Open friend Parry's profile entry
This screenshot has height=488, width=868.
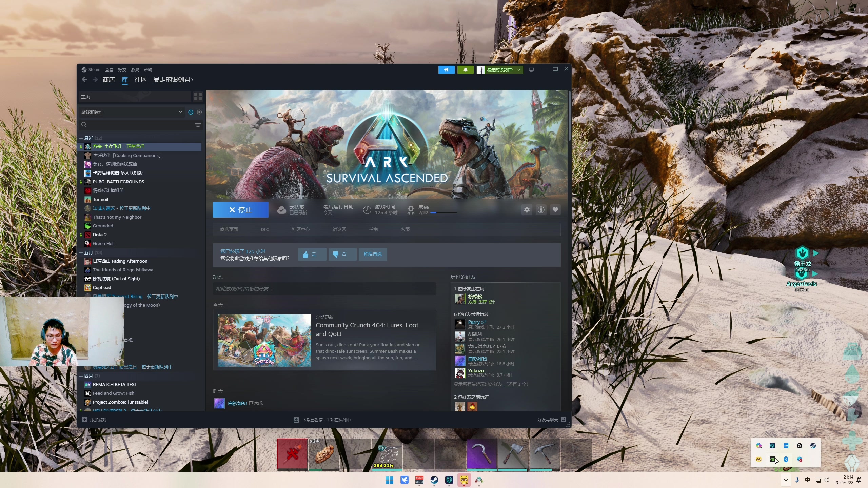coord(484,324)
